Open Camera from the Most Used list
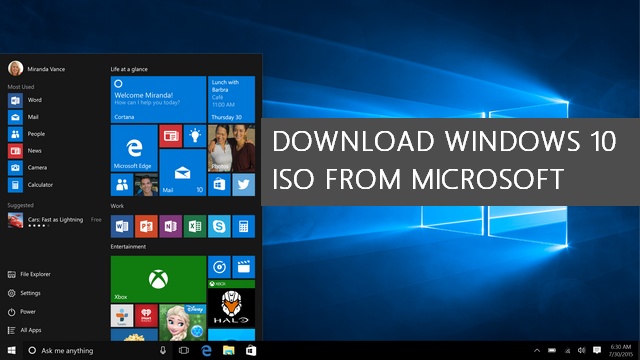 (x=27, y=168)
